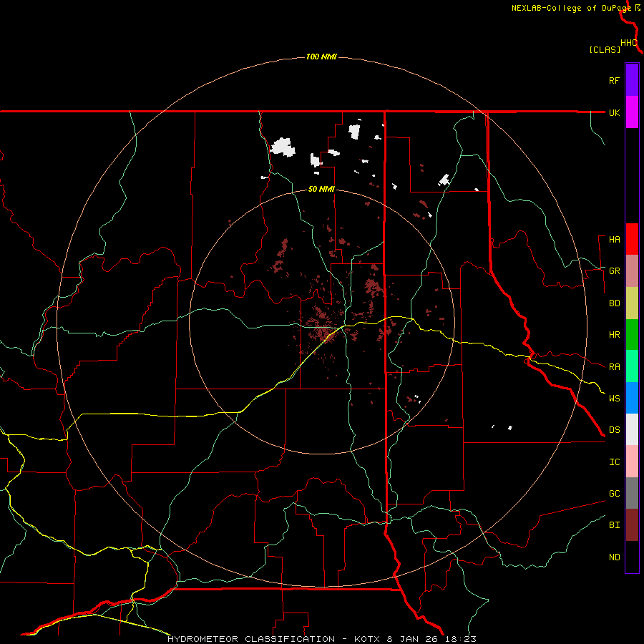Click the UK legend label

(x=614, y=112)
